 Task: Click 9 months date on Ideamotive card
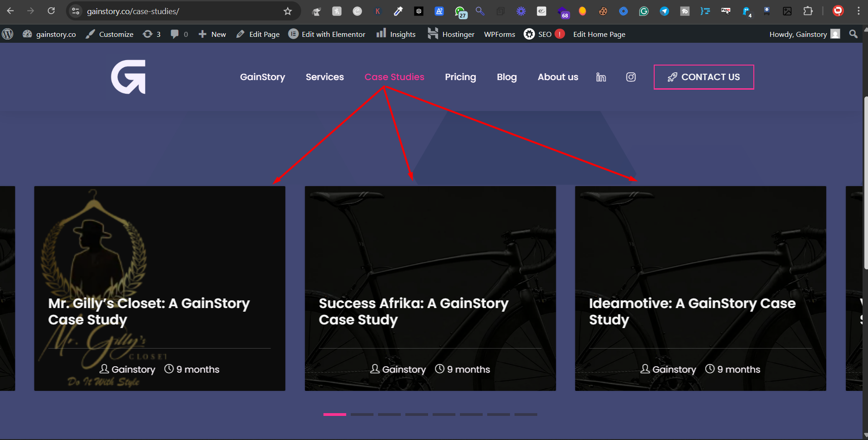tap(733, 369)
